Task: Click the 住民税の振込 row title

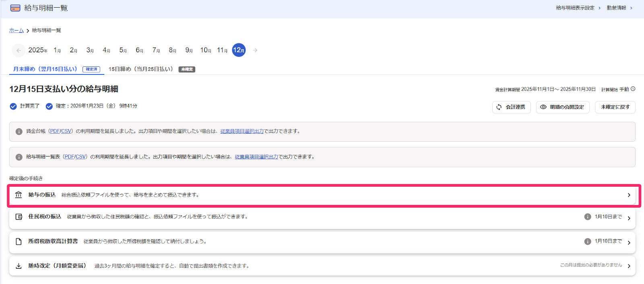Action: pyautogui.click(x=45, y=217)
